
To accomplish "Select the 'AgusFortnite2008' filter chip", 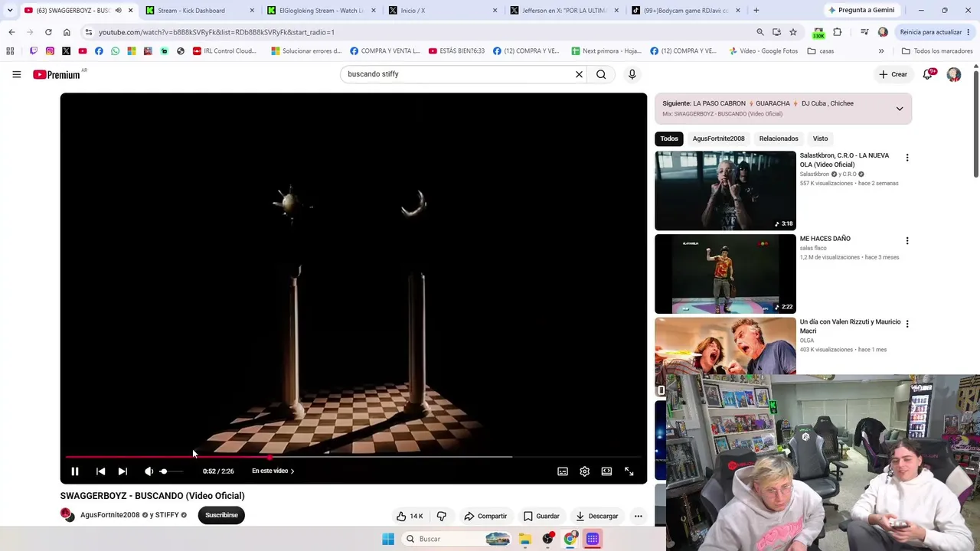I will tap(718, 139).
